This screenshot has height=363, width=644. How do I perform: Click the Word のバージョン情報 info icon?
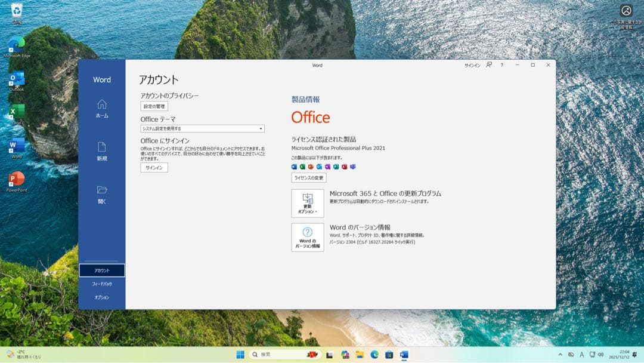click(x=307, y=237)
